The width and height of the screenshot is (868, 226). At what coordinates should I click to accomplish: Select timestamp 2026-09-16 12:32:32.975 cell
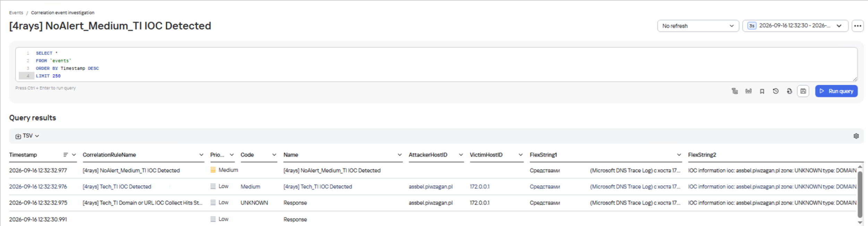click(x=38, y=203)
